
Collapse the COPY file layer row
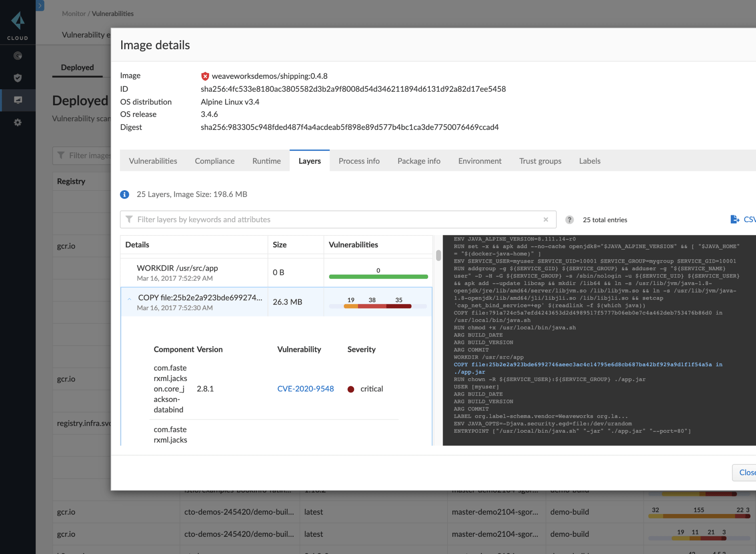pos(129,299)
